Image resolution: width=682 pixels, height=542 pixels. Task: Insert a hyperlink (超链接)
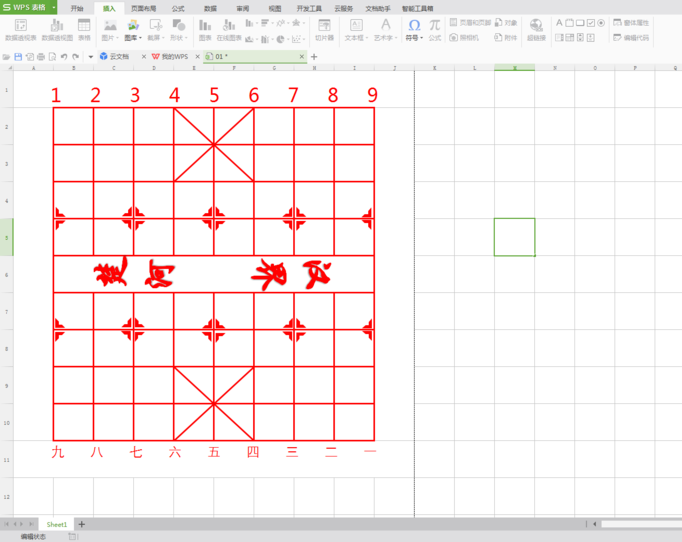pos(536,30)
